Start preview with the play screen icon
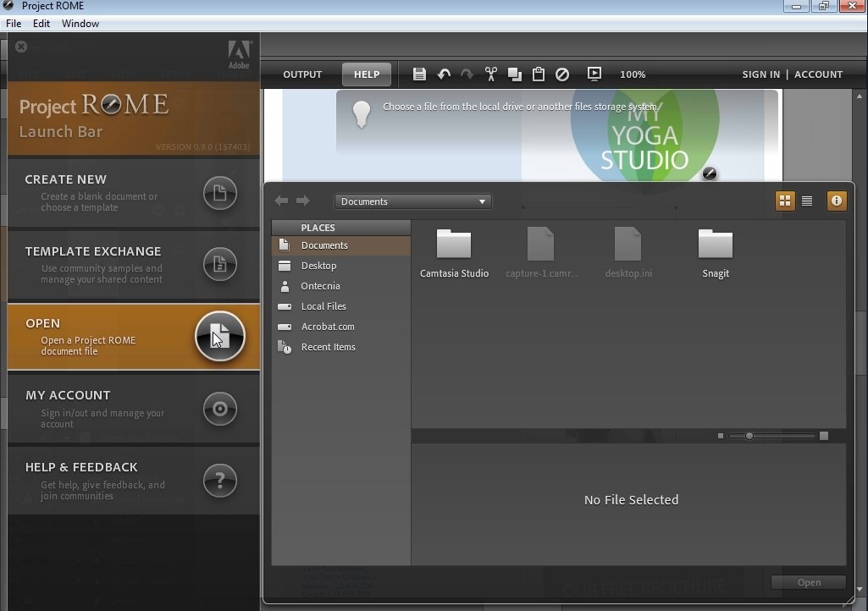868x611 pixels. tap(594, 74)
